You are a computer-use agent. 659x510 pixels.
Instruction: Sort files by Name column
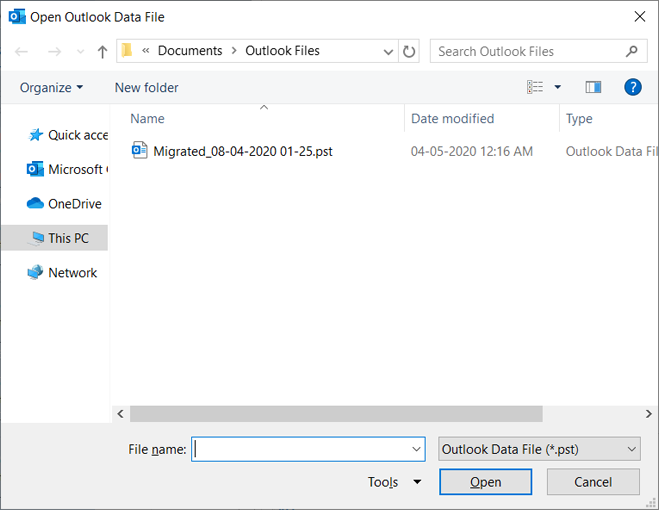pos(147,119)
